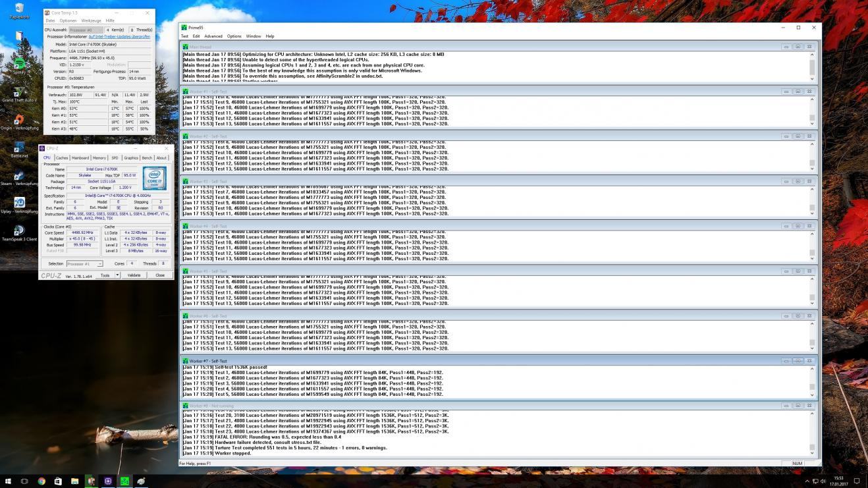
Task: Open the Selection Processor #1 dropdown in CPU-Z
Action: tap(84, 263)
